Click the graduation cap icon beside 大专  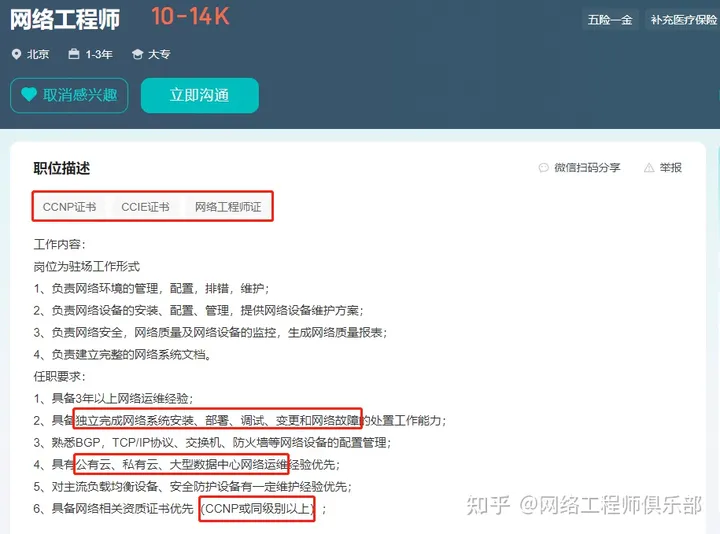pyautogui.click(x=137, y=54)
